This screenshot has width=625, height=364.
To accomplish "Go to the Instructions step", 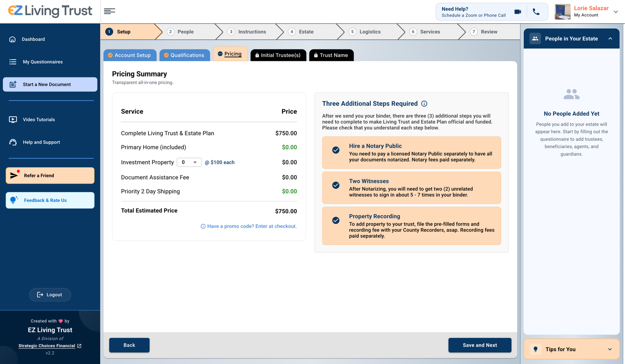I will 250,32.
